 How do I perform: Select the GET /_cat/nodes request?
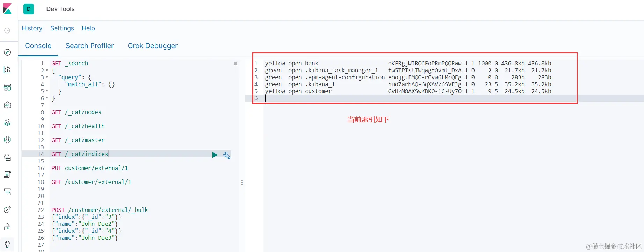point(76,112)
